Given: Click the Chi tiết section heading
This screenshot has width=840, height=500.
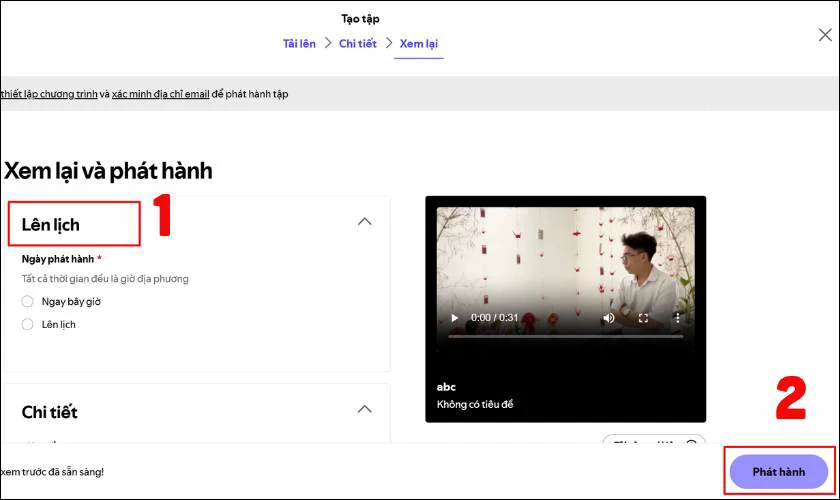Looking at the screenshot, I should tap(49, 412).
